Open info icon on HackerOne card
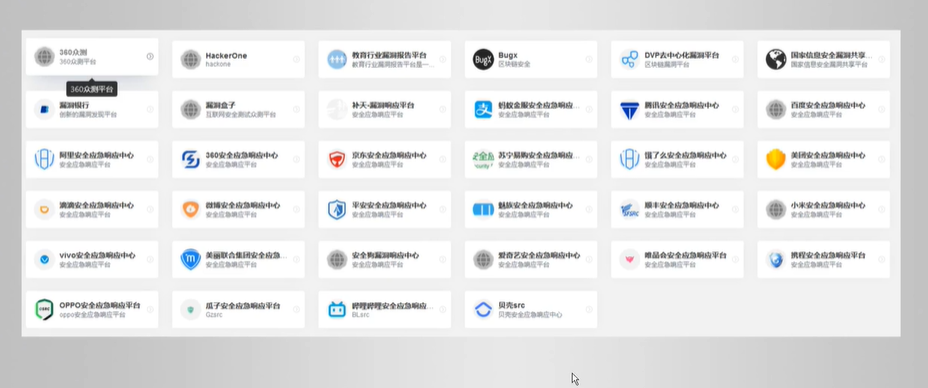Viewport: 928px width, 388px height. tap(296, 59)
